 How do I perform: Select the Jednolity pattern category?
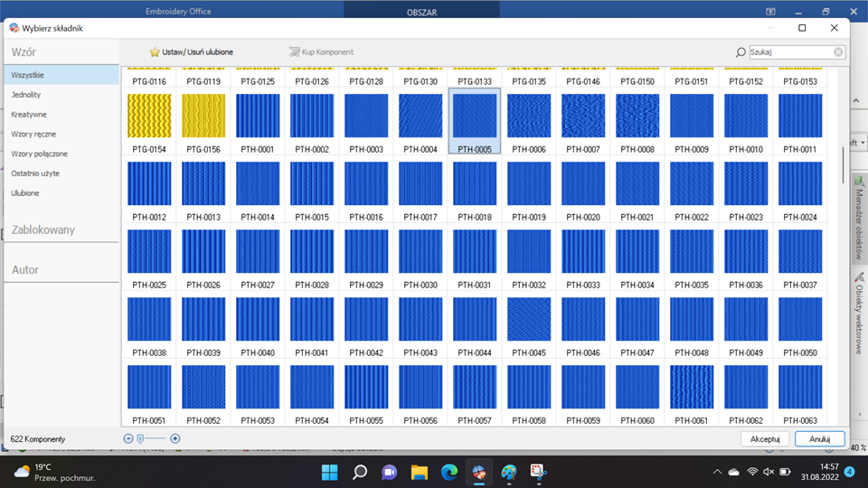coord(26,95)
